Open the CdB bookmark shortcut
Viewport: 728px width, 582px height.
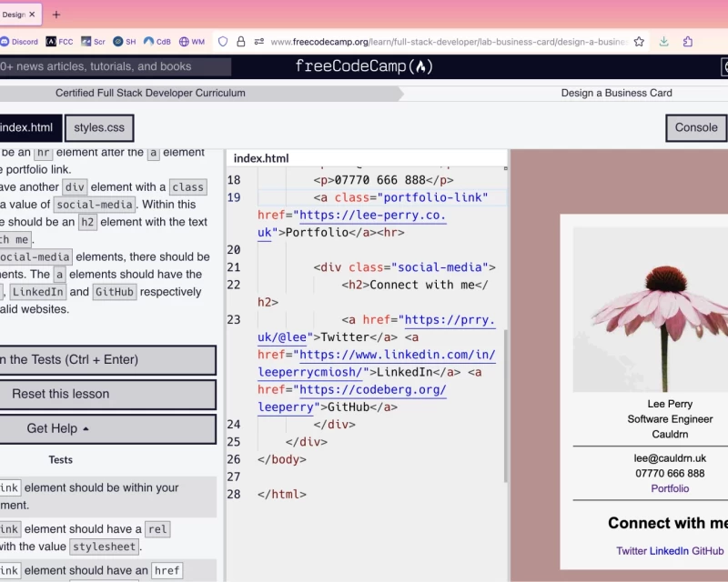tap(159, 41)
